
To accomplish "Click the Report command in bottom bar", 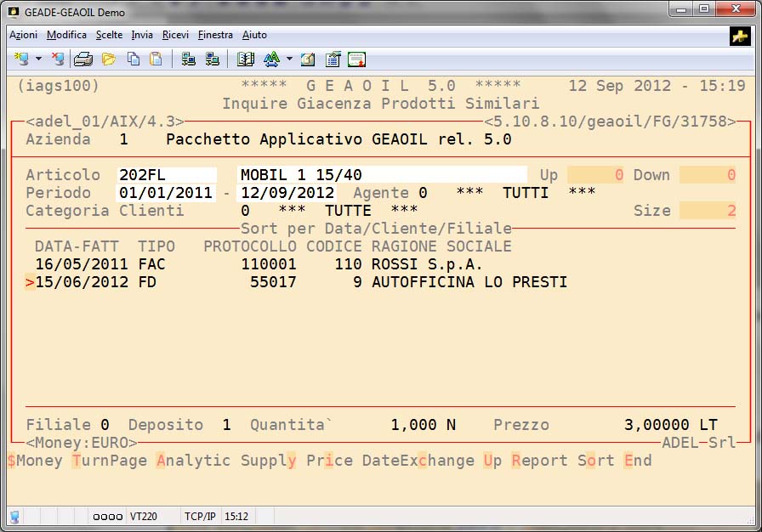I will 539,461.
